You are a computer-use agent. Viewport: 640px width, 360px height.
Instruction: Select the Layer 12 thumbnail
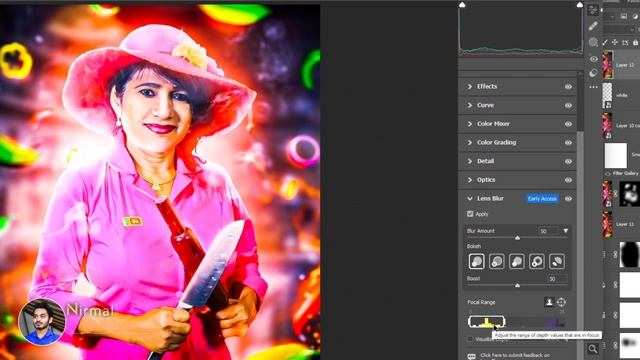coord(608,64)
